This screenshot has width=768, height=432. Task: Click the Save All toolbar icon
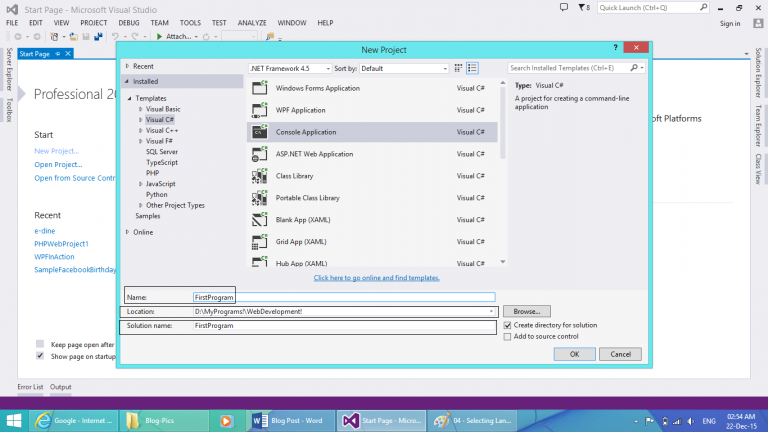coord(98,37)
